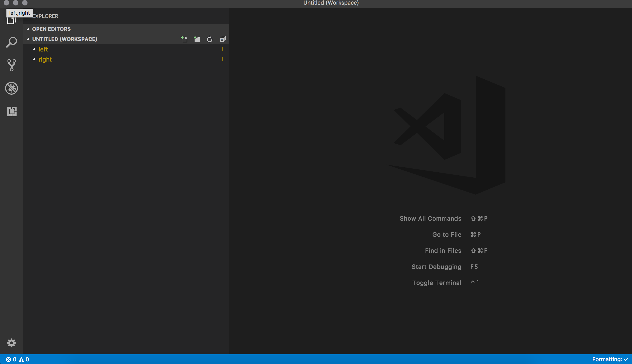Click the New File icon in Explorer
This screenshot has width=632, height=364.
coord(184,39)
